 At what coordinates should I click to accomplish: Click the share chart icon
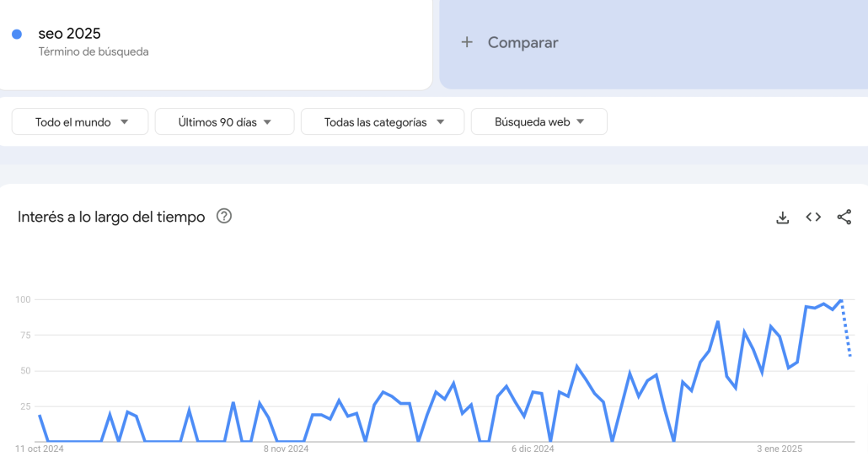tap(844, 218)
